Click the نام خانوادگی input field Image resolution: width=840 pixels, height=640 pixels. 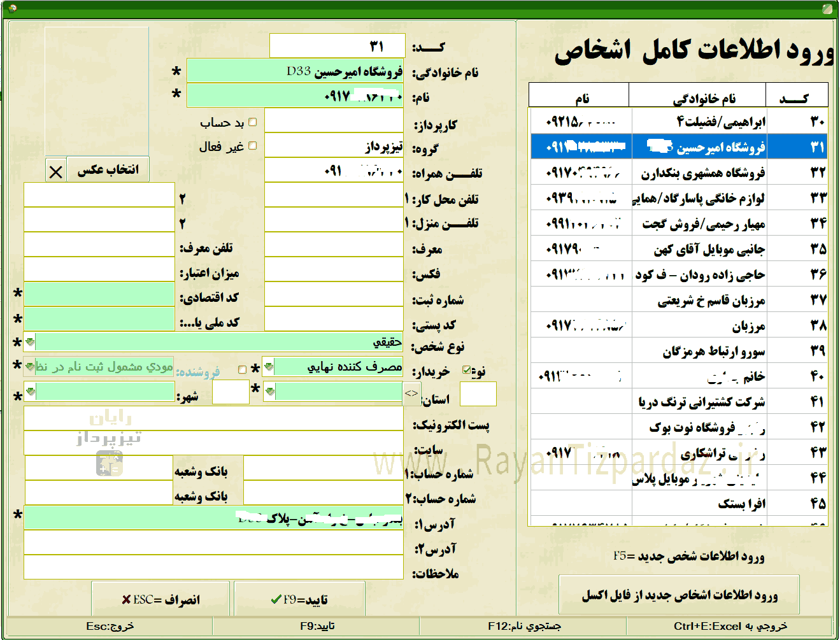(x=295, y=71)
